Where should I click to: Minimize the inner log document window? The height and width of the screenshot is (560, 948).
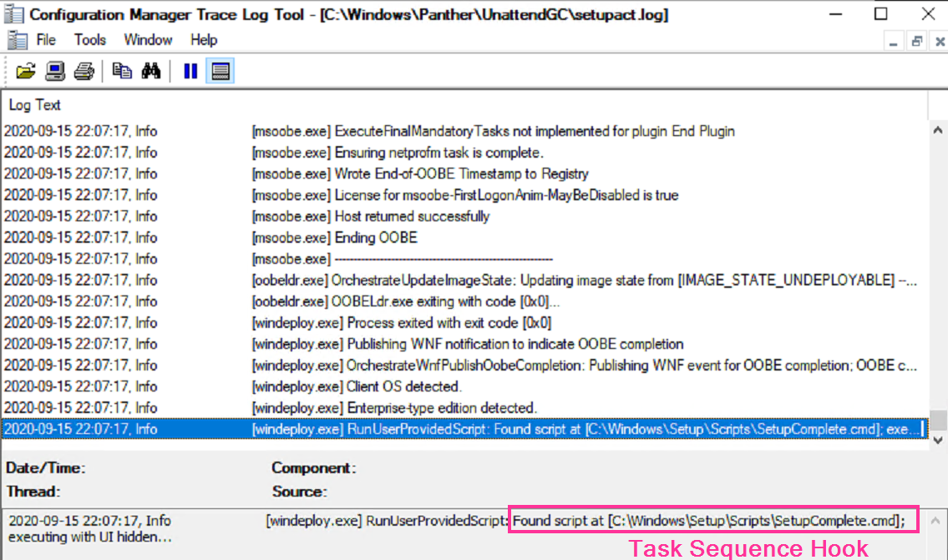pos(895,41)
